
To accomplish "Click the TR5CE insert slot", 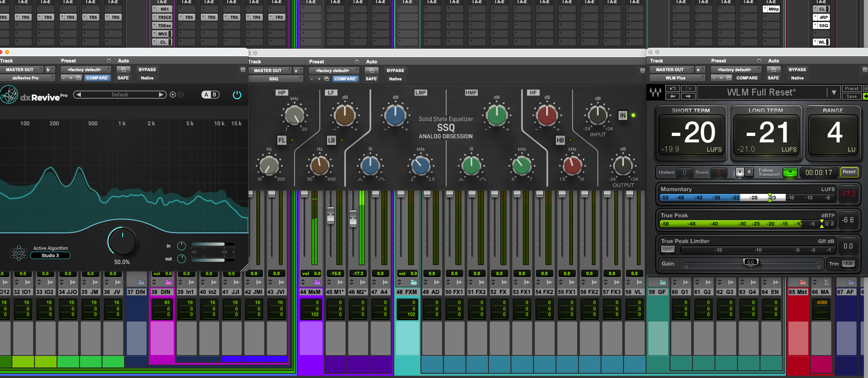I will click(162, 17).
